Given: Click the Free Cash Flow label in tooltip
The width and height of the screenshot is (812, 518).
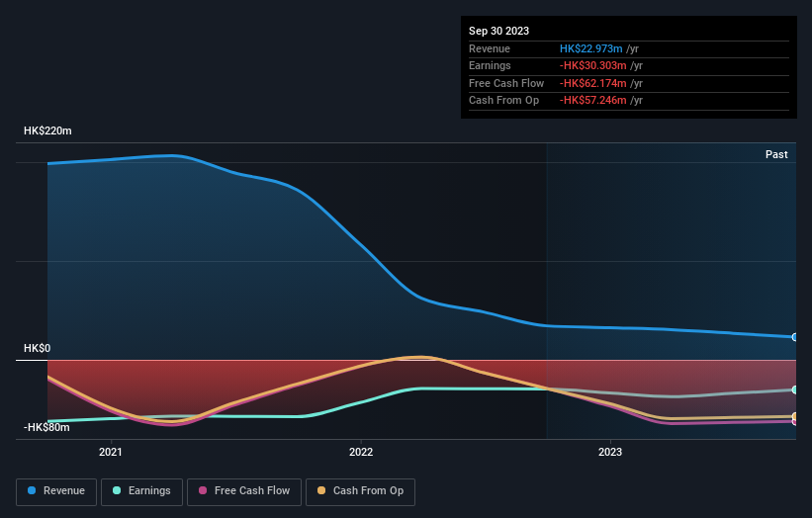Looking at the screenshot, I should tap(506, 83).
